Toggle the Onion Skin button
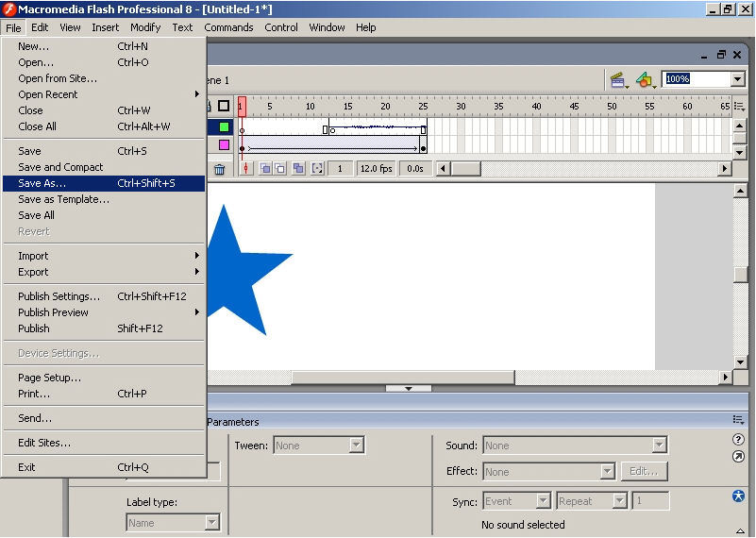 point(264,168)
